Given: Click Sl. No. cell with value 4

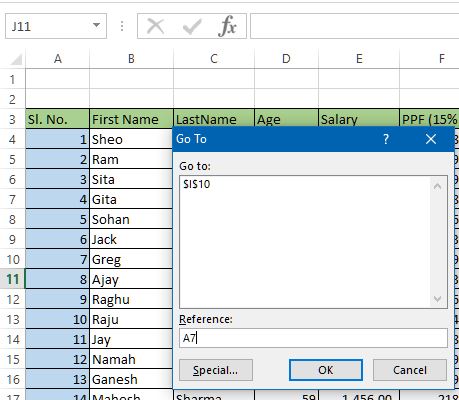Looking at the screenshot, I should (x=58, y=199).
